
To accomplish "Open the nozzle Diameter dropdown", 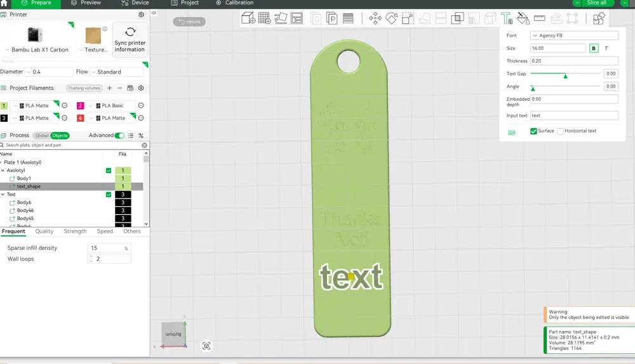I will point(49,72).
